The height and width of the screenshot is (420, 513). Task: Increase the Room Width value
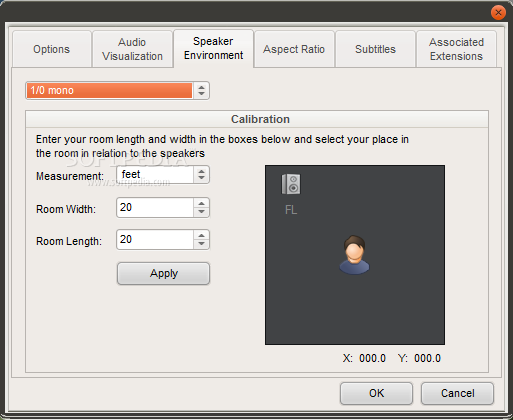(201, 203)
